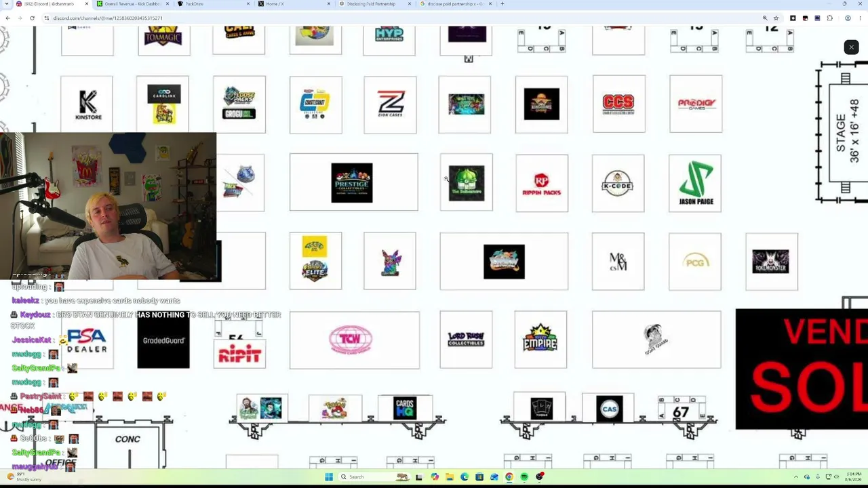Select the GradedGuard booth logo
This screenshot has width=868, height=488.
163,340
